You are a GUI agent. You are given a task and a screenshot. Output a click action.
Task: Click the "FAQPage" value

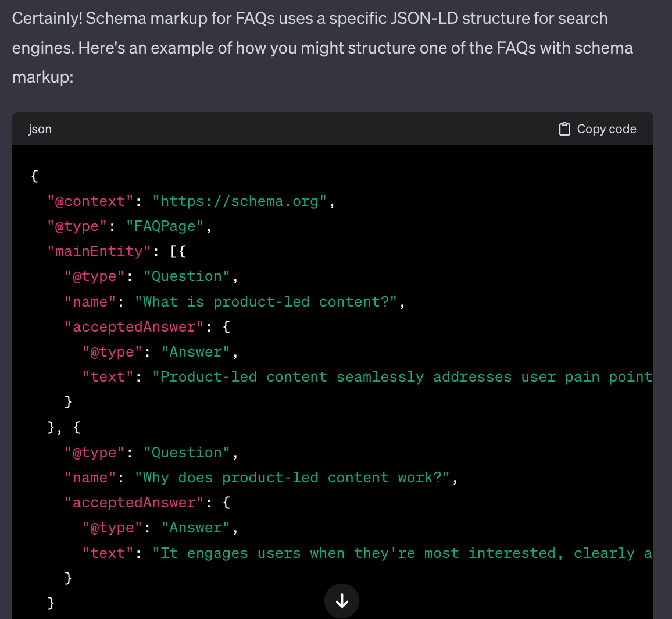[165, 226]
